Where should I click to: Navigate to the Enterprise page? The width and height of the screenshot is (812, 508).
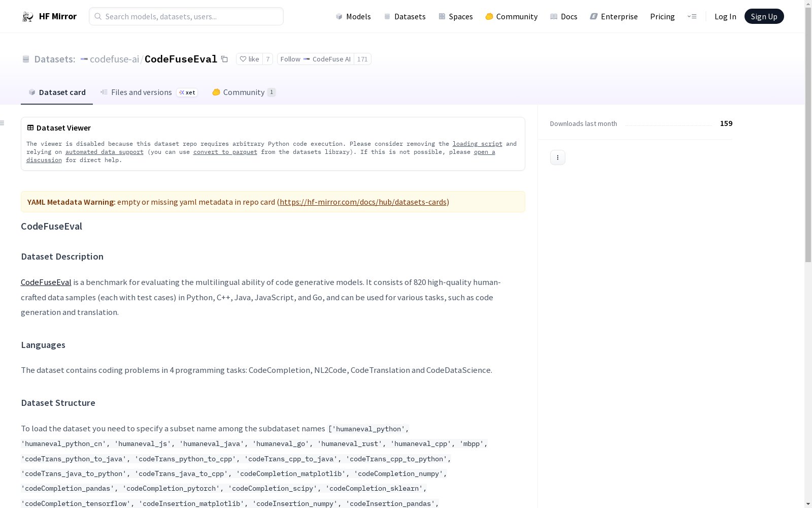614,16
